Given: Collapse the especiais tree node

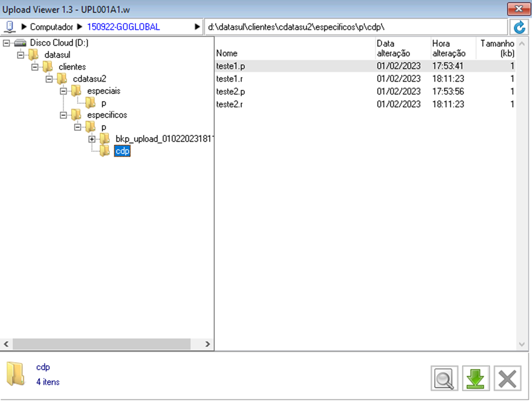Looking at the screenshot, I should 63,91.
